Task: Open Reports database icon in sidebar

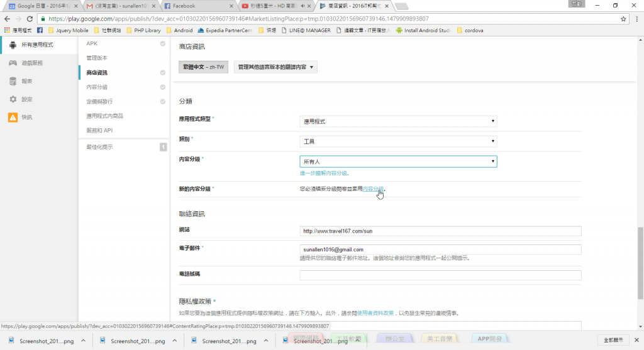Action: pyautogui.click(x=13, y=81)
